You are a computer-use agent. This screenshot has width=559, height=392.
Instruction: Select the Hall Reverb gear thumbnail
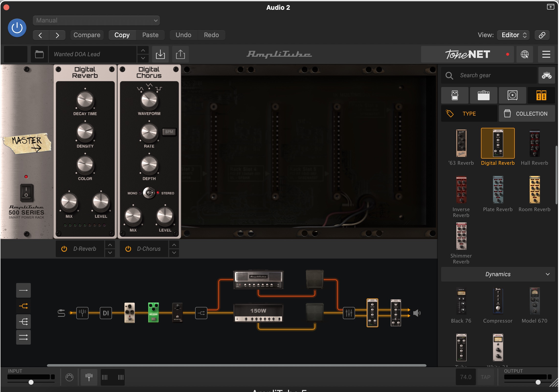pos(535,143)
